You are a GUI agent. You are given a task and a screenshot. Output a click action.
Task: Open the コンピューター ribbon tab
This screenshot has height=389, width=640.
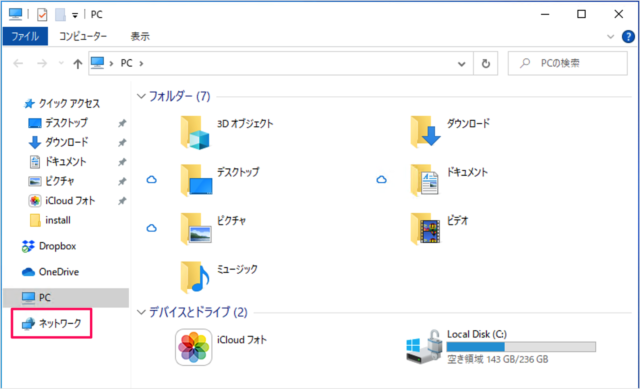pos(83,36)
